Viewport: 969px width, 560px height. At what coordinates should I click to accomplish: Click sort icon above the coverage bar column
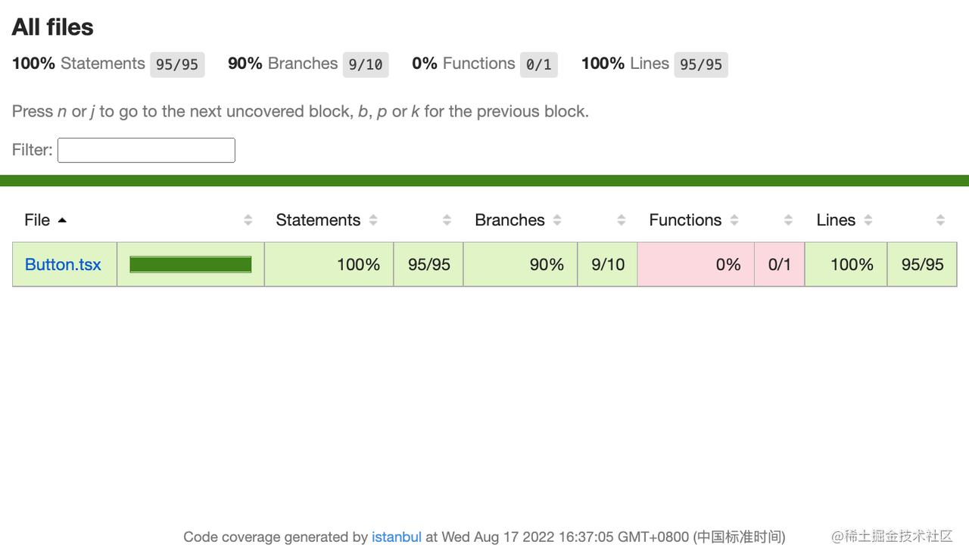pos(248,220)
